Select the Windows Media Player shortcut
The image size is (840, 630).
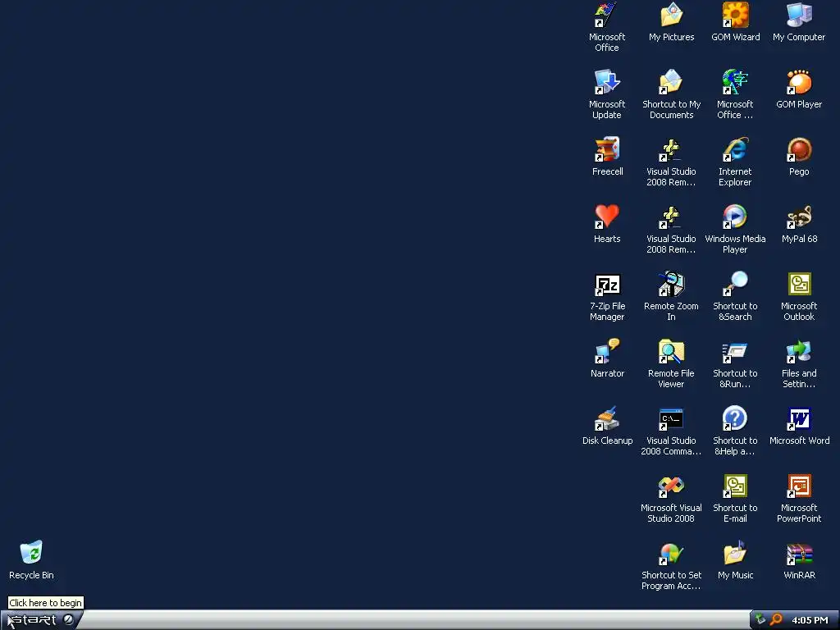[x=735, y=217]
